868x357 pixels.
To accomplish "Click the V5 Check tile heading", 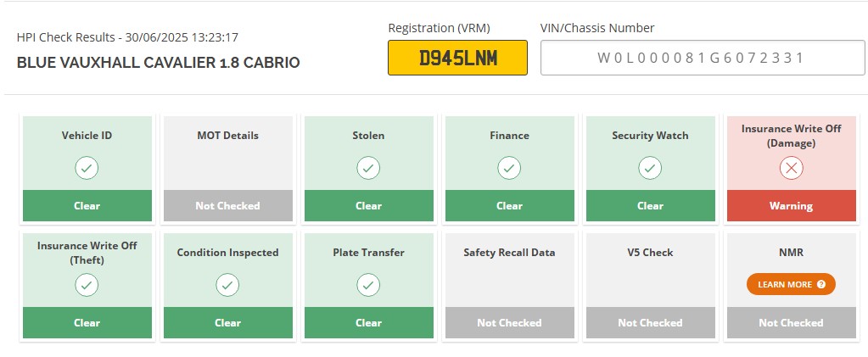I will point(650,253).
